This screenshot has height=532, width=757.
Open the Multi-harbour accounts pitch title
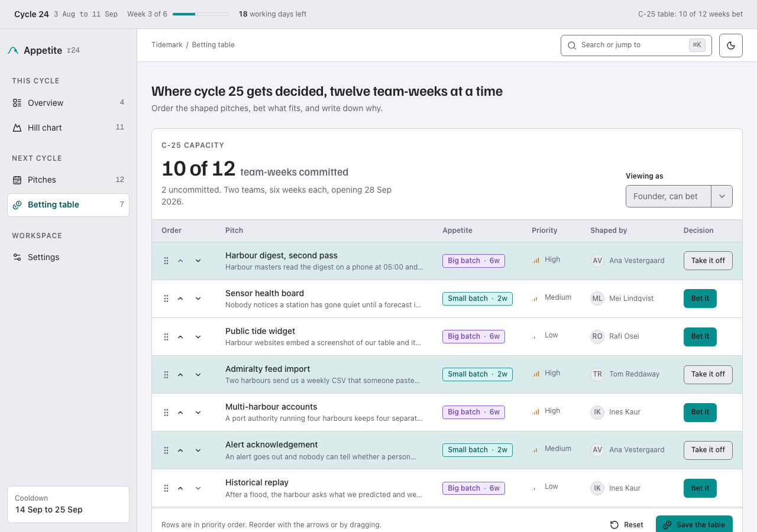click(x=271, y=407)
